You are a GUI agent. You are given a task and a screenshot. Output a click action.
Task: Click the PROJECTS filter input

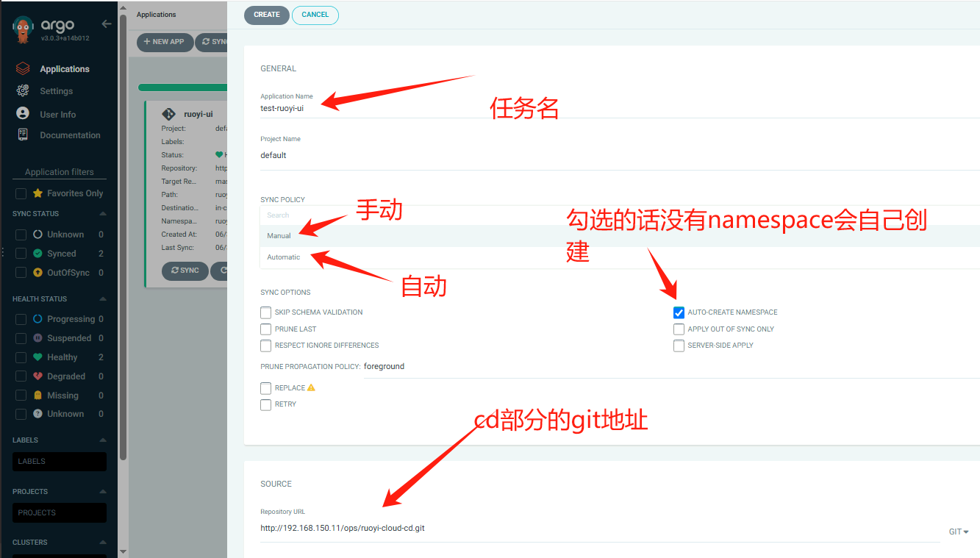(x=60, y=513)
